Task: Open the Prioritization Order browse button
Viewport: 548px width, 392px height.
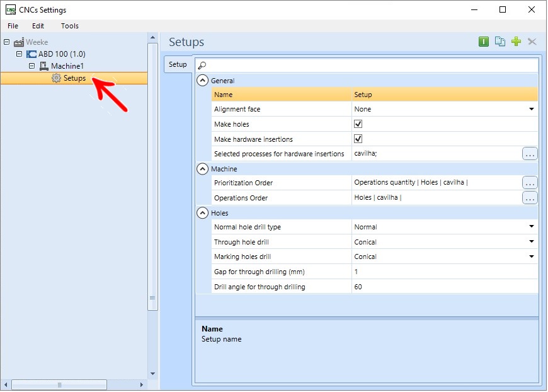Action: pyautogui.click(x=530, y=183)
